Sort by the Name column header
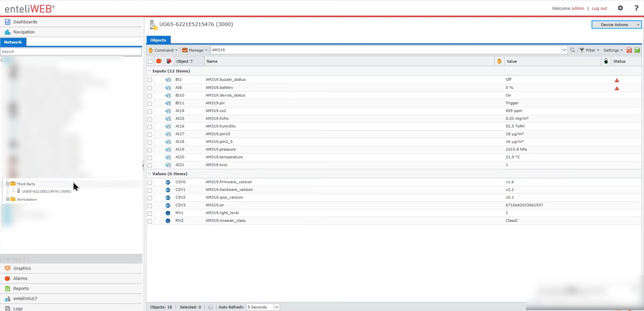The height and width of the screenshot is (311, 644). [x=349, y=61]
